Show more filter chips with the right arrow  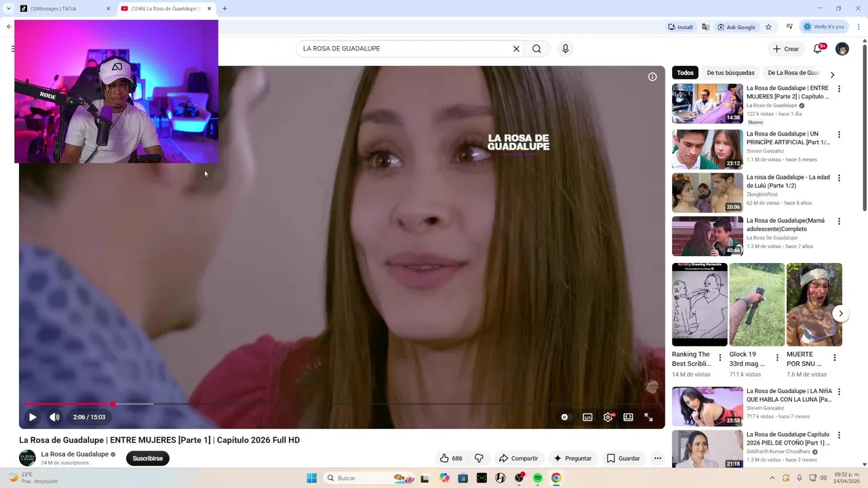pos(832,75)
